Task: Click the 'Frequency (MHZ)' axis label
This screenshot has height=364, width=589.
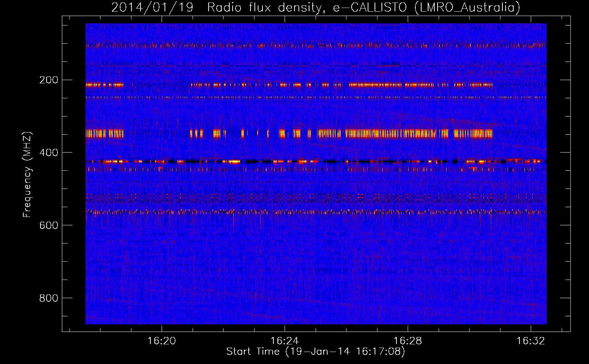Action: pyautogui.click(x=27, y=175)
